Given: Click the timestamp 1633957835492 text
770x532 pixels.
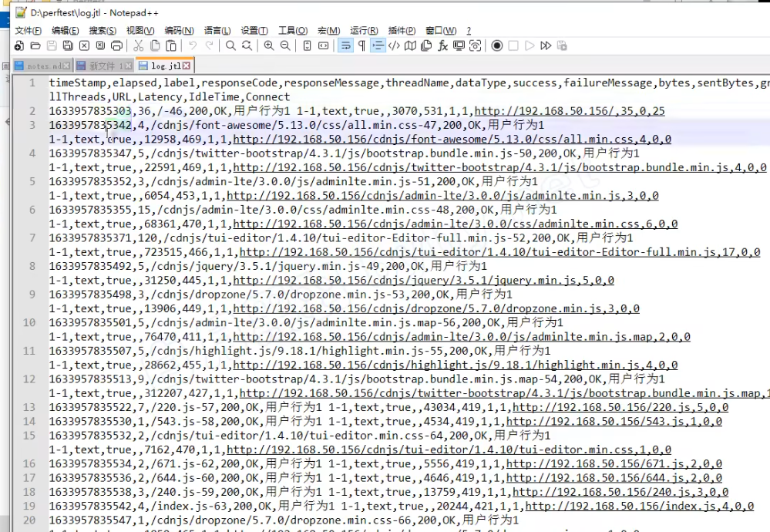Looking at the screenshot, I should coord(90,266).
